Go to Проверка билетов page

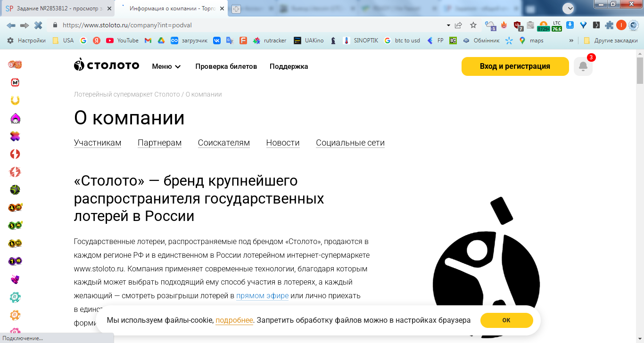tap(226, 66)
